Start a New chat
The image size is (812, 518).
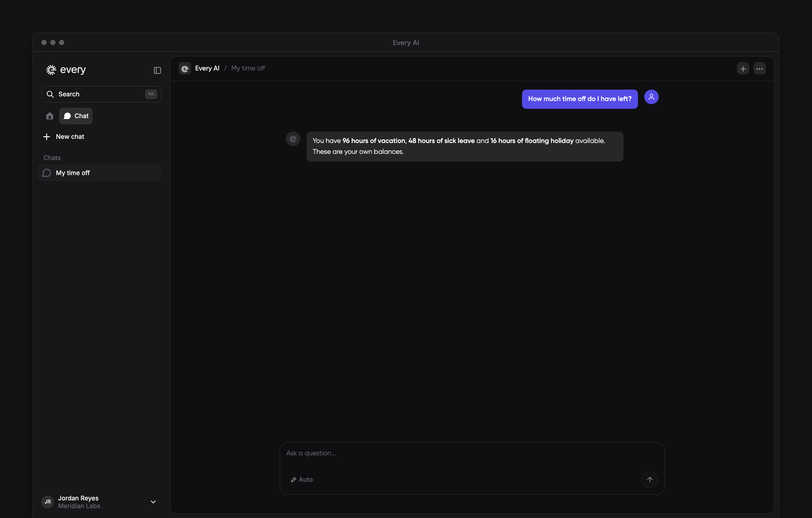(64, 136)
